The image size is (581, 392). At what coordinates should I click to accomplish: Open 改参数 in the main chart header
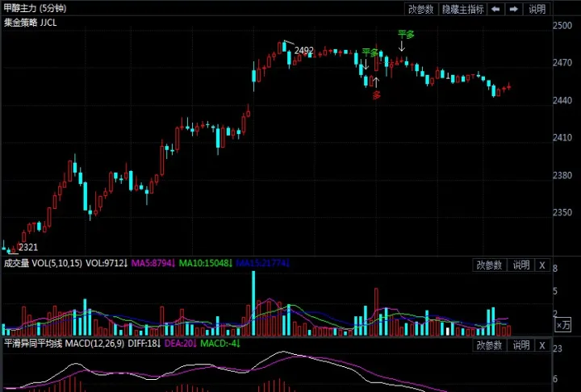(420, 9)
